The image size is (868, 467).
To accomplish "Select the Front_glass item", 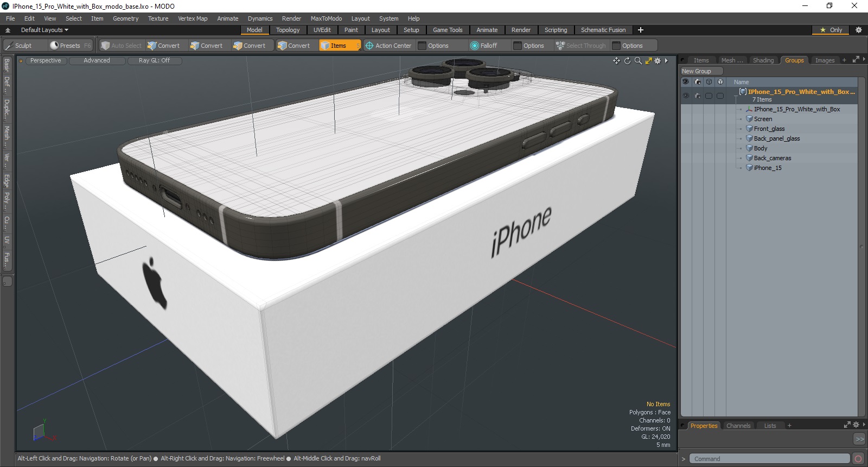I will (x=769, y=129).
